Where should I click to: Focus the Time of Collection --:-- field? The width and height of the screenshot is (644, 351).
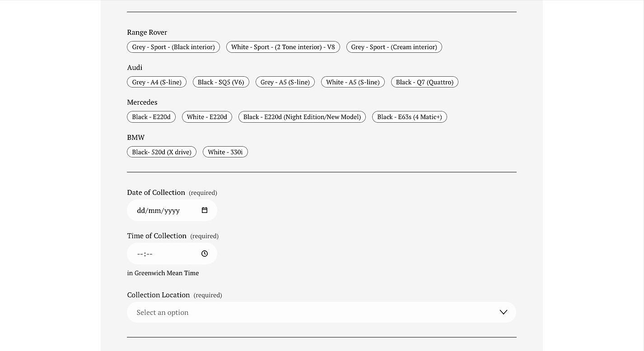click(172, 254)
